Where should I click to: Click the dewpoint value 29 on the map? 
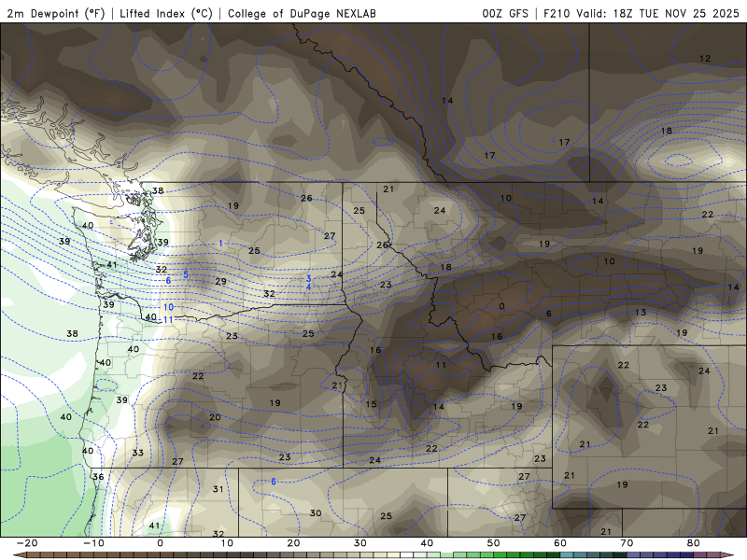point(220,282)
